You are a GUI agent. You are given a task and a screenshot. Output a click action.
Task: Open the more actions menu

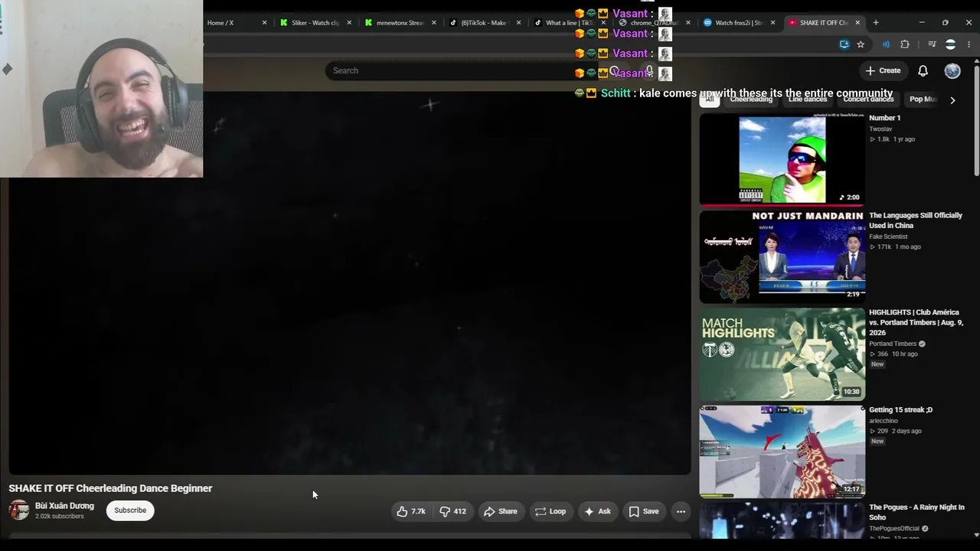(681, 511)
